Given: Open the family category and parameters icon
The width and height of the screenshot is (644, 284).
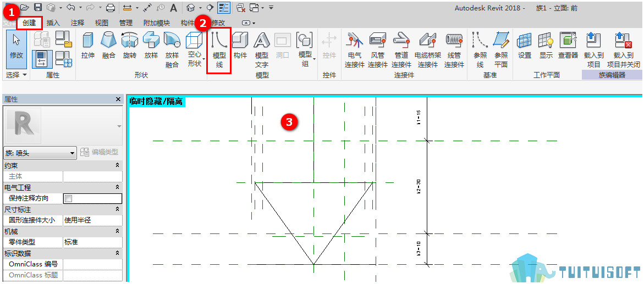Looking at the screenshot, I should [64, 39].
